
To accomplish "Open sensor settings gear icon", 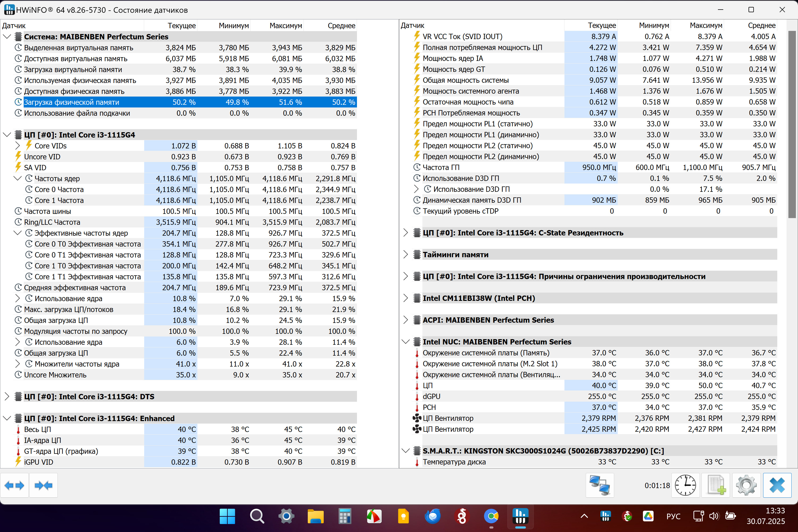I will click(746, 485).
